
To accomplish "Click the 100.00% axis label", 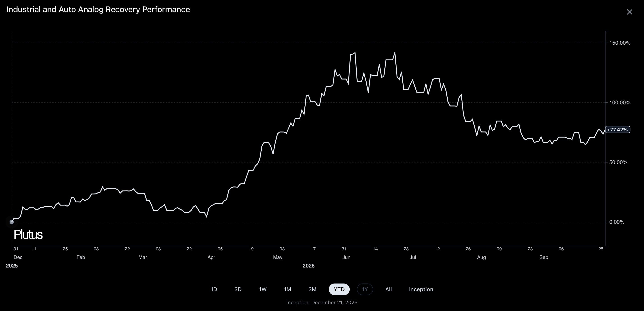I will [620, 103].
